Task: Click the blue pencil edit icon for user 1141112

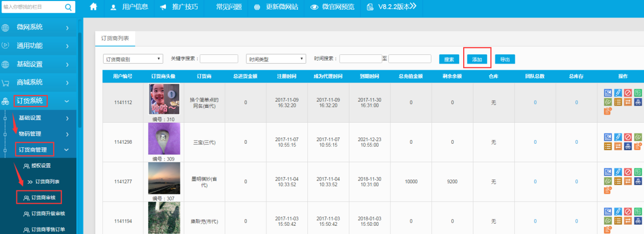Action: [x=618, y=93]
